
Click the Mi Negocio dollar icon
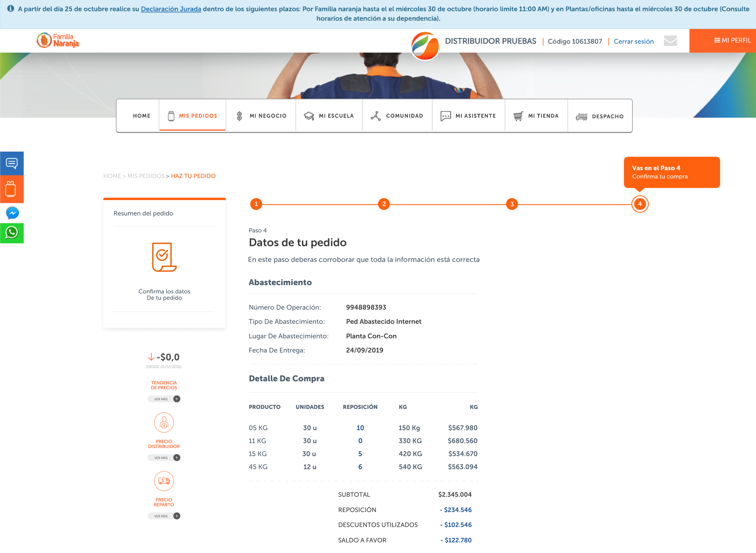click(239, 116)
